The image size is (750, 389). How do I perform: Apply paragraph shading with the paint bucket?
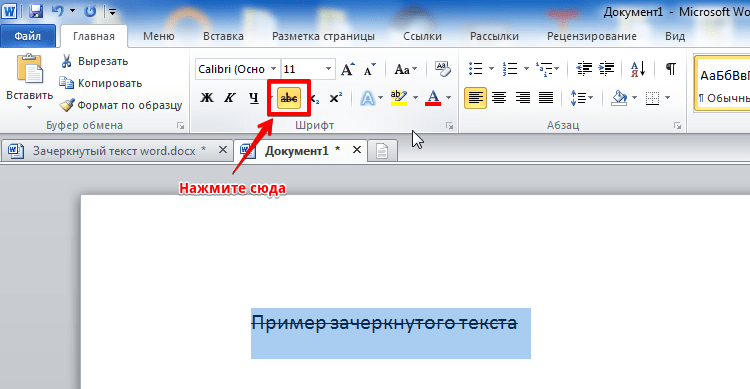click(619, 98)
